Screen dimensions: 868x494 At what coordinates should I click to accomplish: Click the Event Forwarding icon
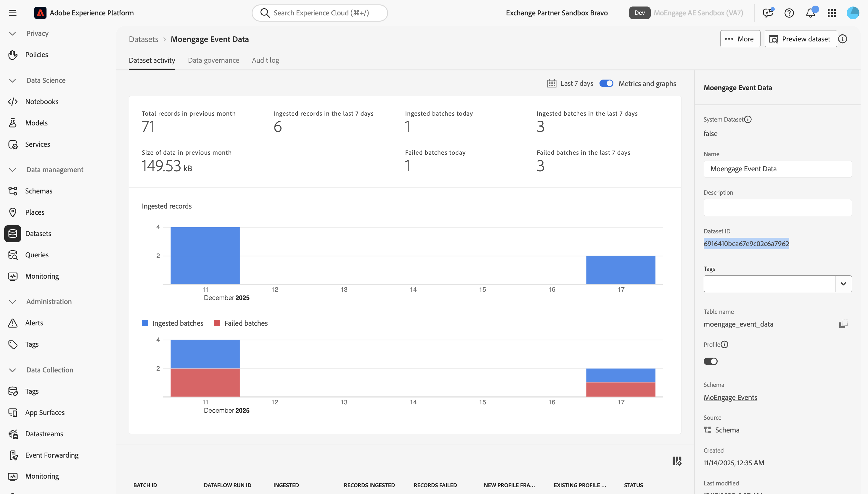pos(13,455)
